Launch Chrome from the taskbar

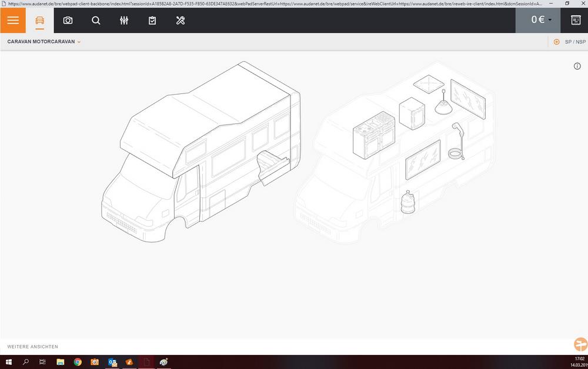(76, 362)
